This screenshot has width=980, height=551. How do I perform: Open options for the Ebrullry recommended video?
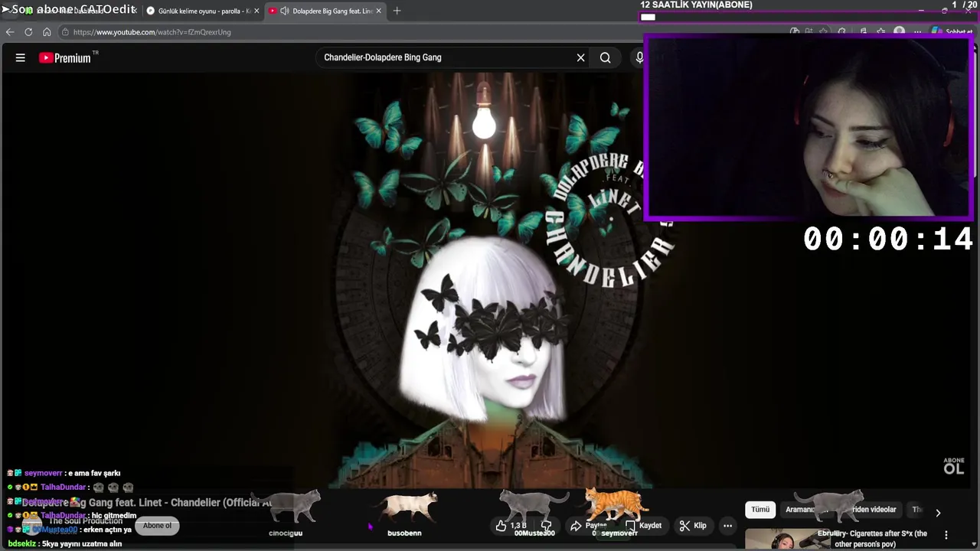tap(946, 535)
